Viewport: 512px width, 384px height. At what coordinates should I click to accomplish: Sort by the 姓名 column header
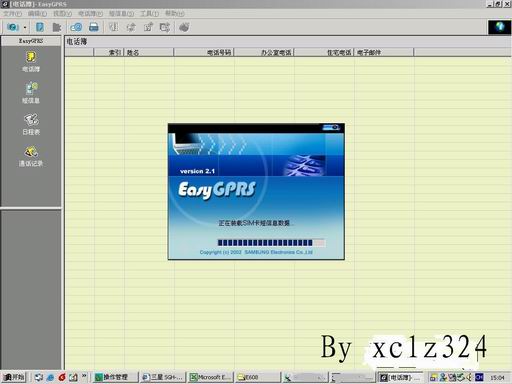coord(149,52)
